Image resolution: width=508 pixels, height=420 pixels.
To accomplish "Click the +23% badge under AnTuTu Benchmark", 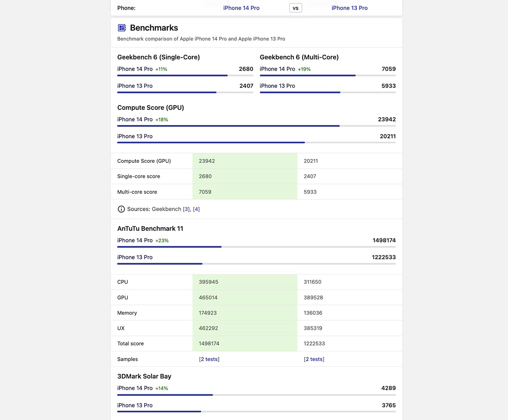I will [x=162, y=241].
